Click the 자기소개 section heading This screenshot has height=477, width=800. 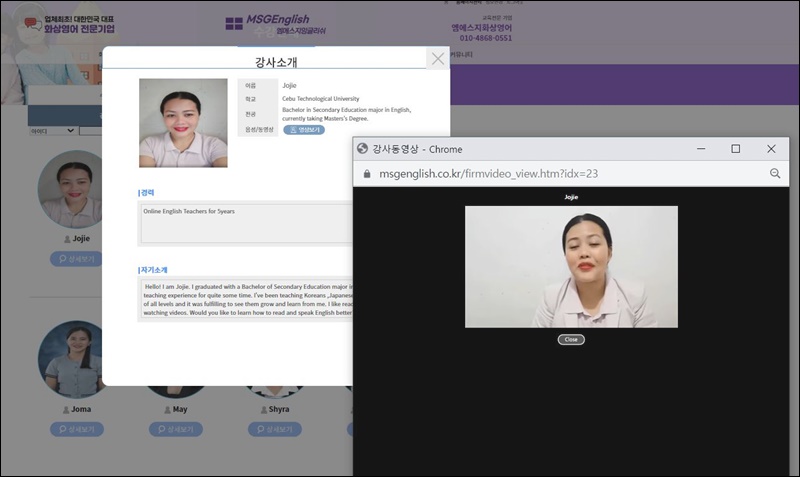pyautogui.click(x=153, y=269)
